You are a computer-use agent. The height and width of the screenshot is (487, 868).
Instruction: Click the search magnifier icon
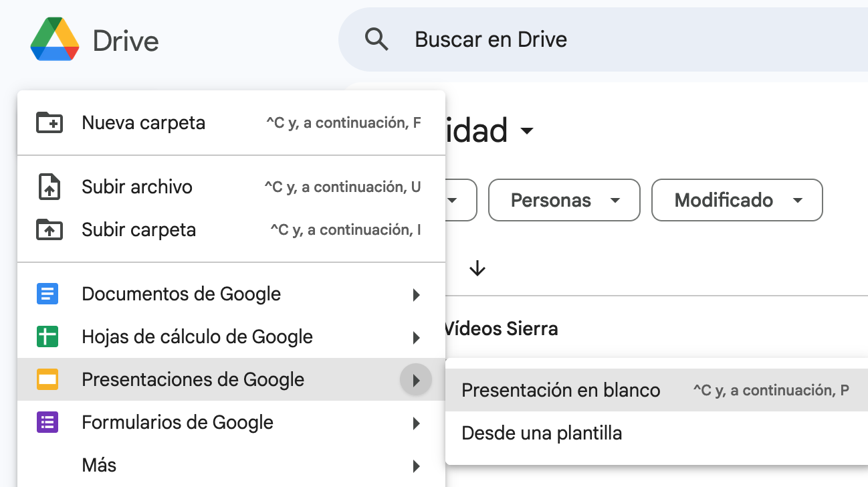tap(377, 39)
